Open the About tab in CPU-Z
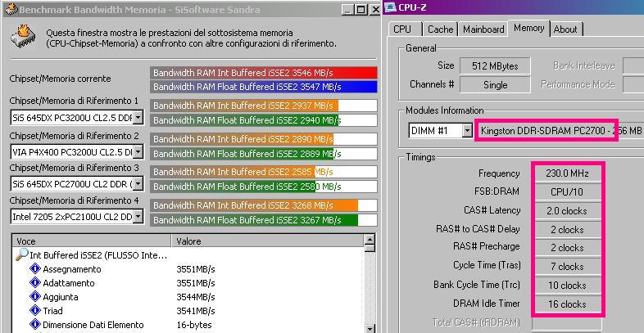 pos(565,29)
